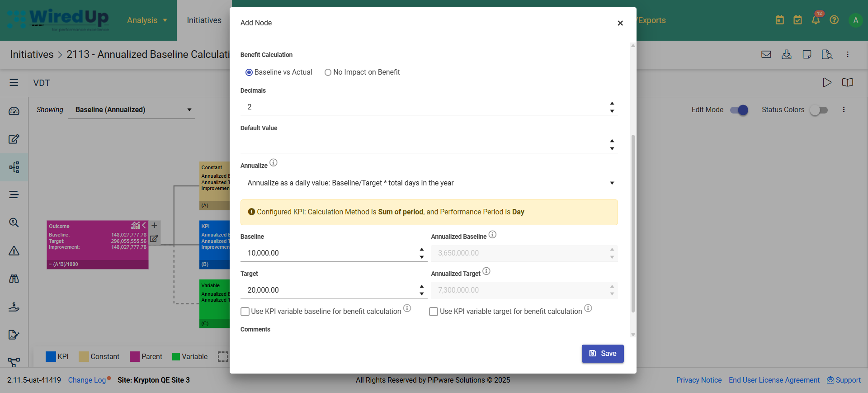Screen dimensions: 868x393
Task: Toggle the Edit Mode switch
Action: pos(739,110)
